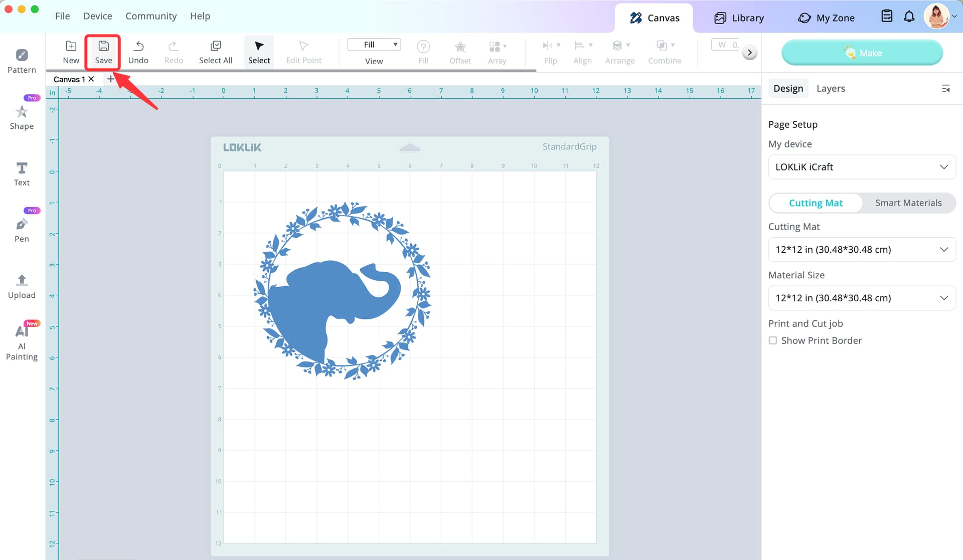Click the Save icon in toolbar

pos(103,52)
